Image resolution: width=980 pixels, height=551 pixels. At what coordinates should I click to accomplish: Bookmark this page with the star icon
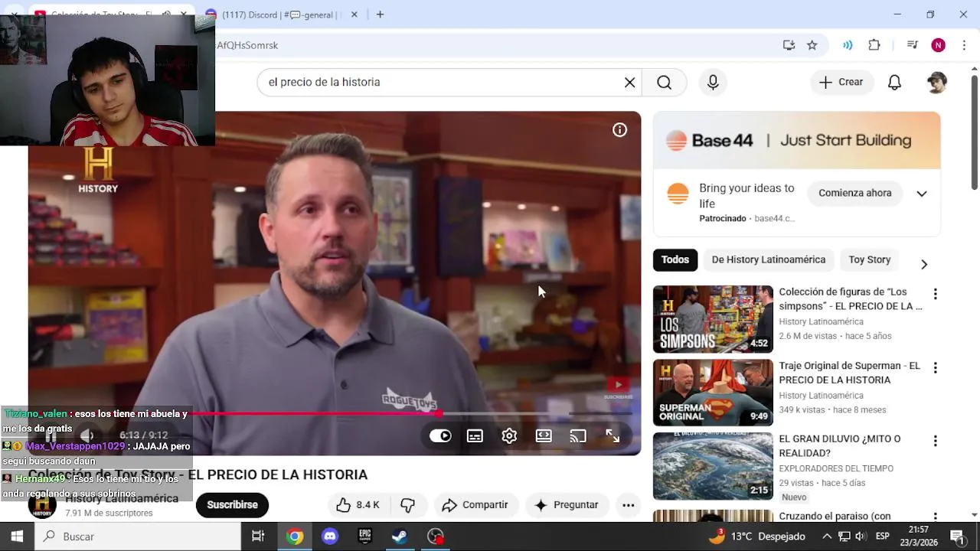click(x=812, y=45)
